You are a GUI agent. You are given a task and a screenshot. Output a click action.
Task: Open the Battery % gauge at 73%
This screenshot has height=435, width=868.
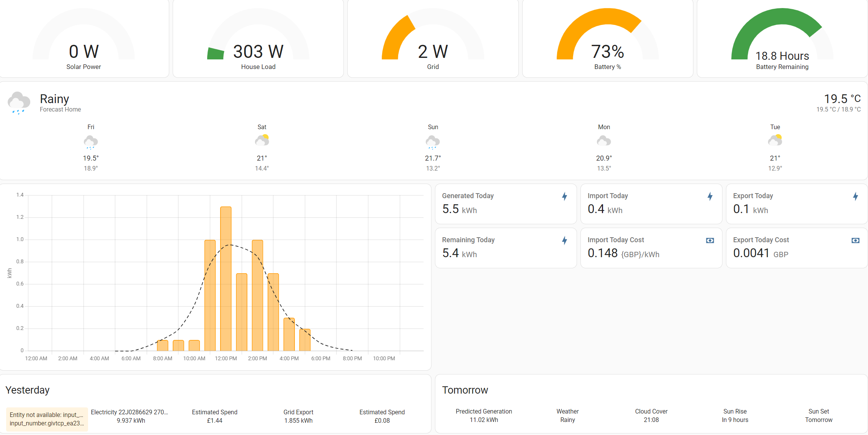point(608,38)
